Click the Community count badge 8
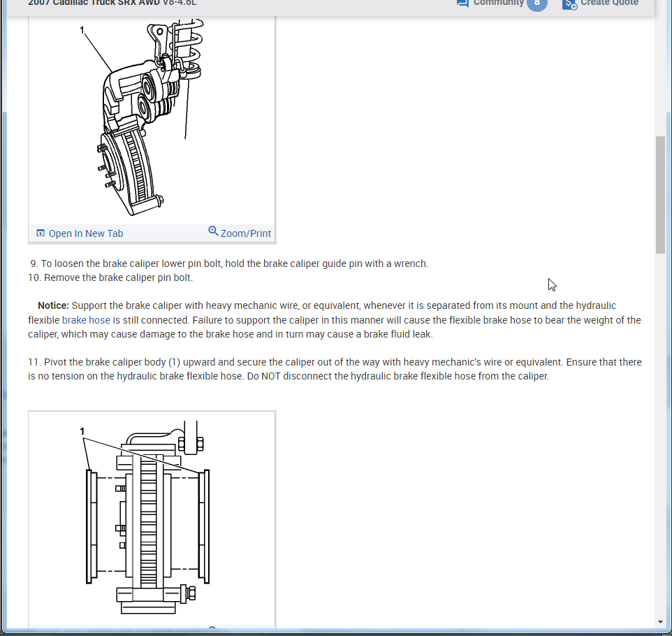This screenshot has height=636, width=672. click(536, 3)
